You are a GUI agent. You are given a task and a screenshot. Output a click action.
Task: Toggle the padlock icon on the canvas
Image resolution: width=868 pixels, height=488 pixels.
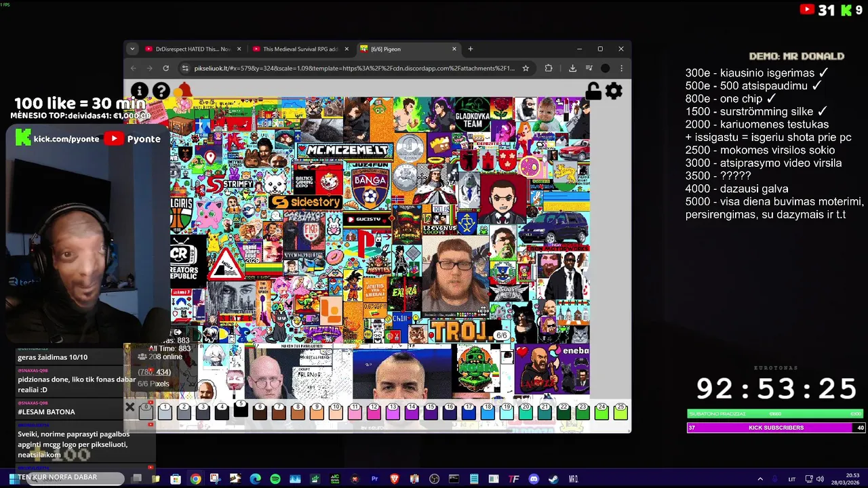(x=593, y=91)
